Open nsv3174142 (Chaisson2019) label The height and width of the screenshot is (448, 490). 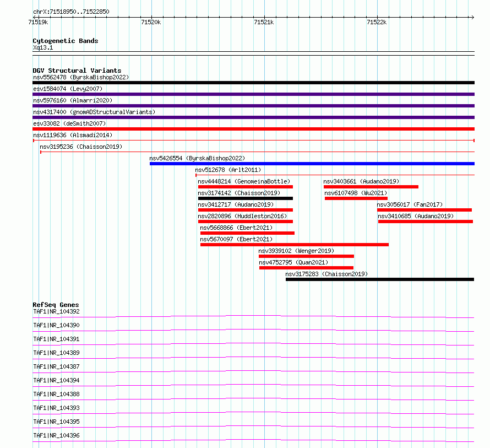239,193
